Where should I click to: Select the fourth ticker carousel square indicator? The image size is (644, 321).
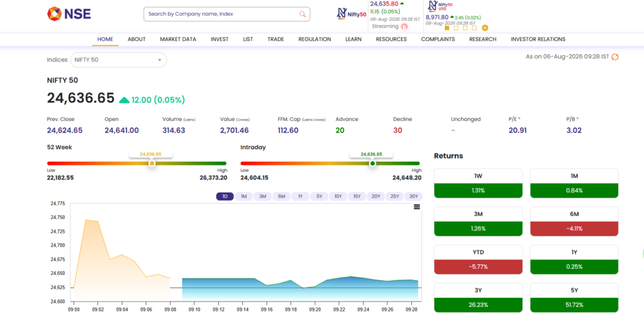(x=474, y=28)
